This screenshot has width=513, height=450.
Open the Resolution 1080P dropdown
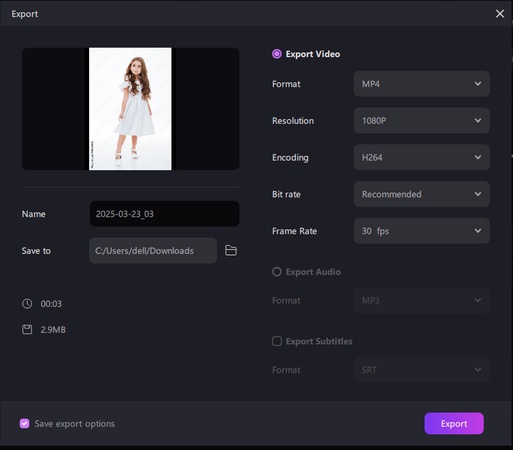point(422,120)
